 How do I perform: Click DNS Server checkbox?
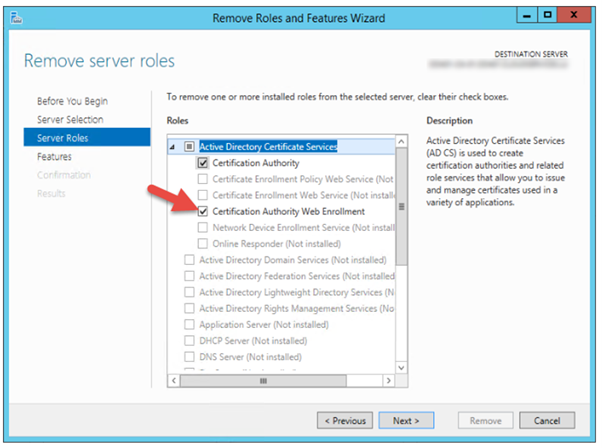pos(189,357)
